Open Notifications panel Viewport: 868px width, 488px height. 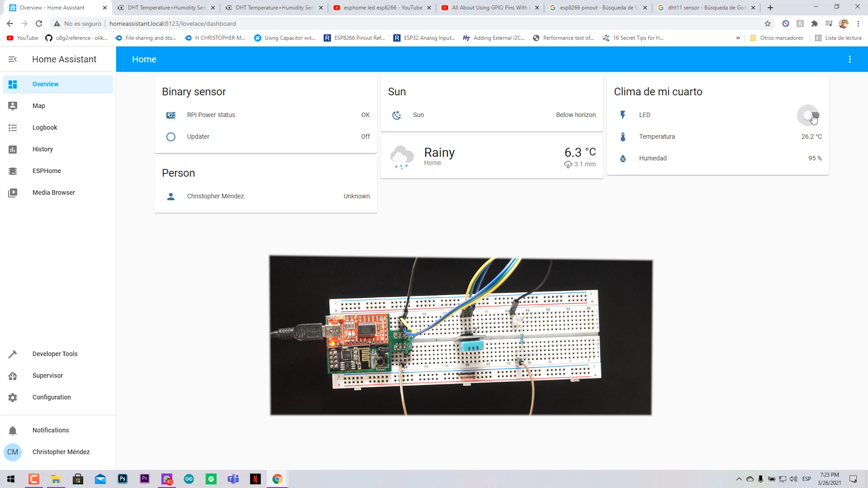[x=58, y=430]
